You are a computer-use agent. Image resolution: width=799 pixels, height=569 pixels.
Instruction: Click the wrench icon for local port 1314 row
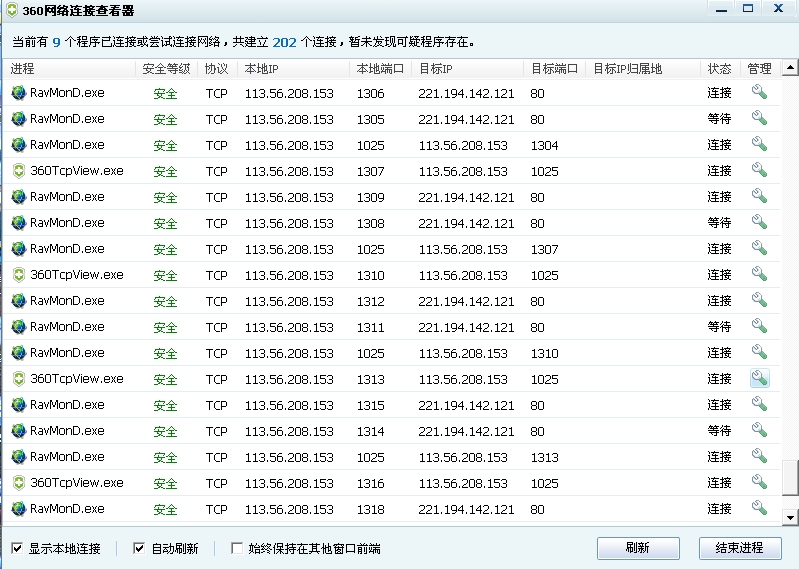click(x=759, y=430)
